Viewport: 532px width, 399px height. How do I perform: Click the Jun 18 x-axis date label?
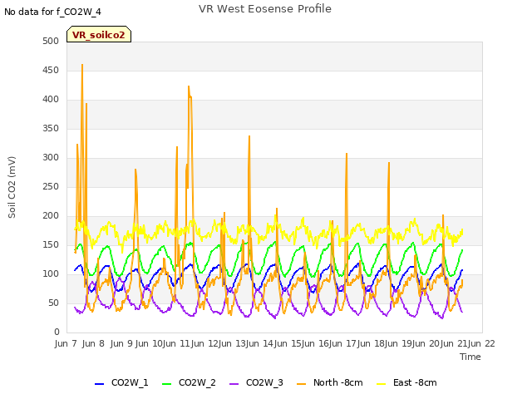[x=372, y=343]
